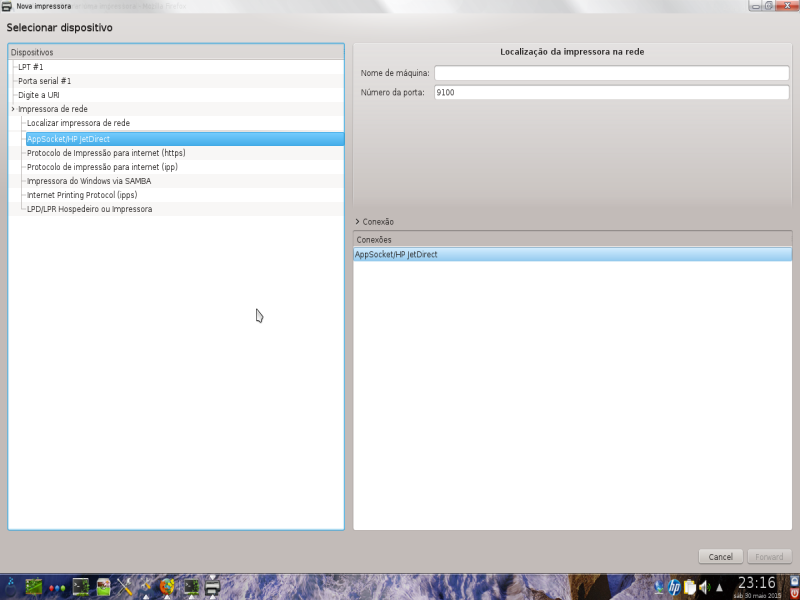Select Impressora do Windows via SAMBA
Screen dimensions: 800x600
pyautogui.click(x=89, y=181)
